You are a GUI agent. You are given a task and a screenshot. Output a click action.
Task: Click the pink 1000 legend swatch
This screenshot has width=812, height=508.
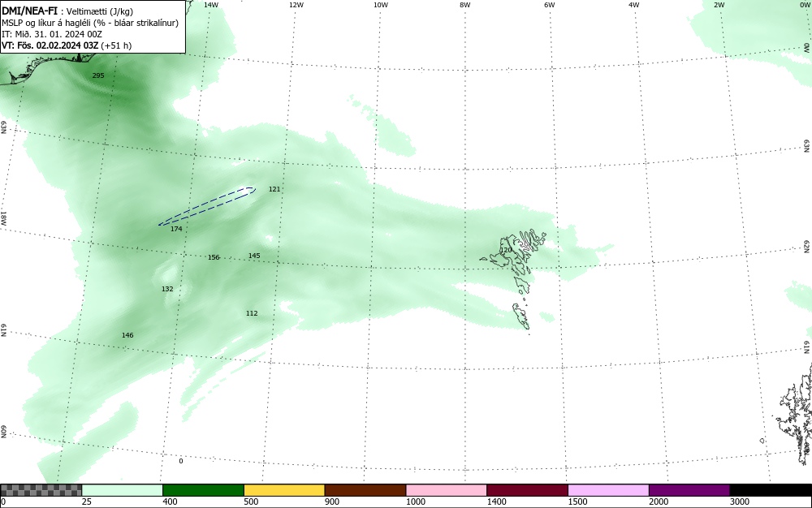(x=447, y=490)
